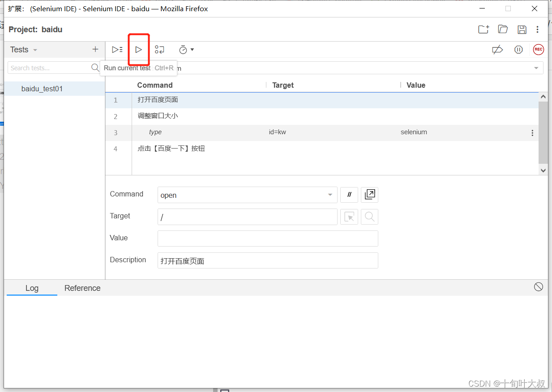Open the Command combo box showing open

[x=247, y=195]
